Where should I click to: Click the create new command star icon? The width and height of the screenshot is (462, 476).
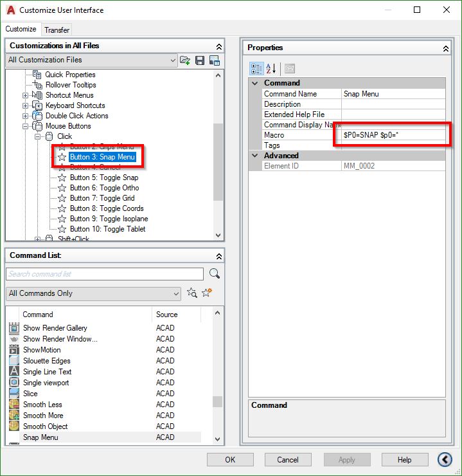(207, 293)
